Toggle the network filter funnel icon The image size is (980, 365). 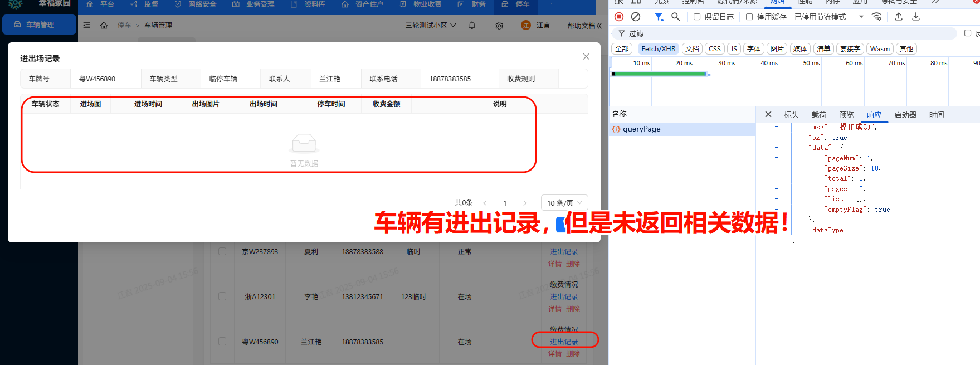click(x=659, y=17)
